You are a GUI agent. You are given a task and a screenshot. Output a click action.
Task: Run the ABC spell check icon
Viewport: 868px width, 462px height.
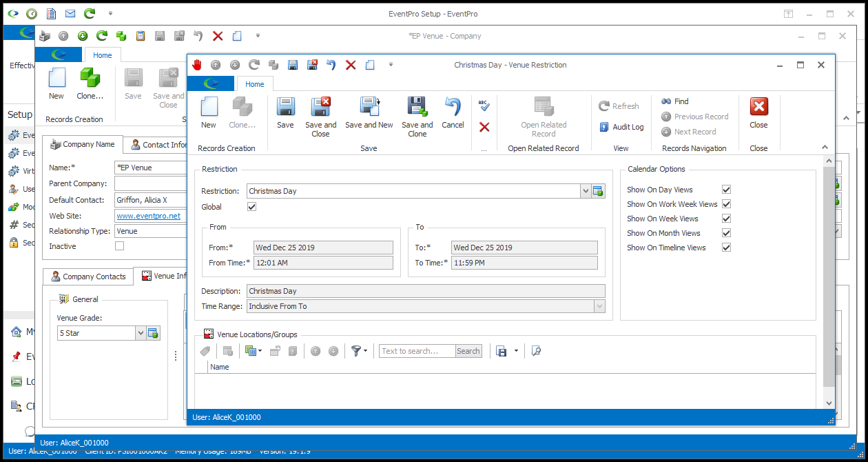coord(484,106)
